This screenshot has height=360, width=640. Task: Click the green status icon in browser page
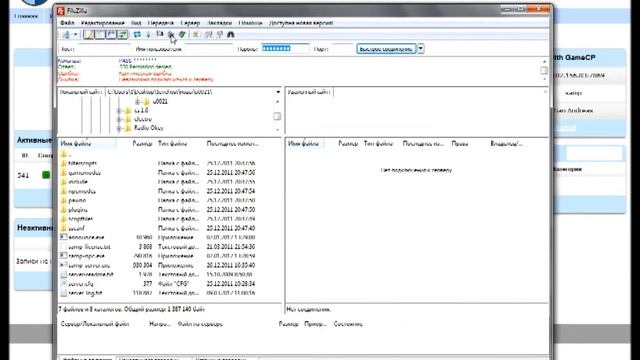tap(46, 175)
